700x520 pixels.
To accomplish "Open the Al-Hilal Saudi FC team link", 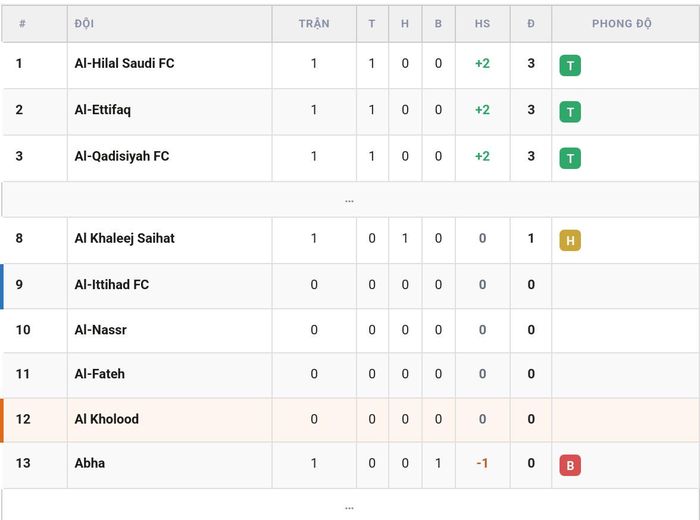I will [x=125, y=63].
